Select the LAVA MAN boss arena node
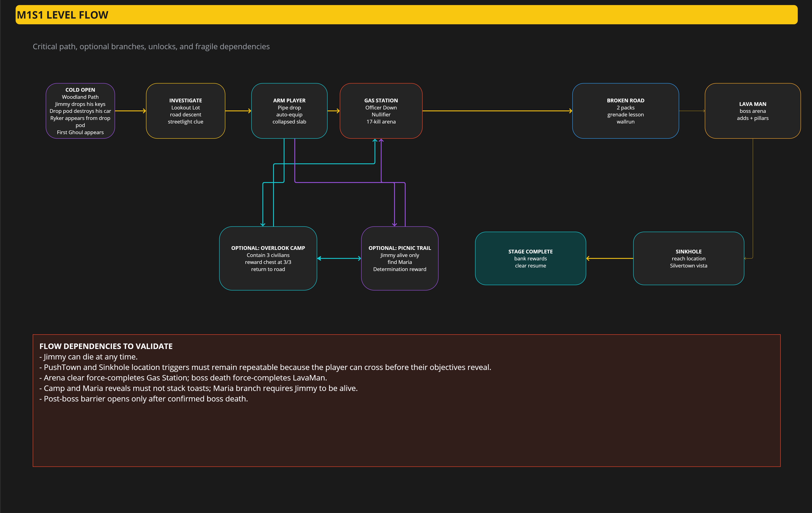Viewport: 812px width, 513px height. (753, 111)
